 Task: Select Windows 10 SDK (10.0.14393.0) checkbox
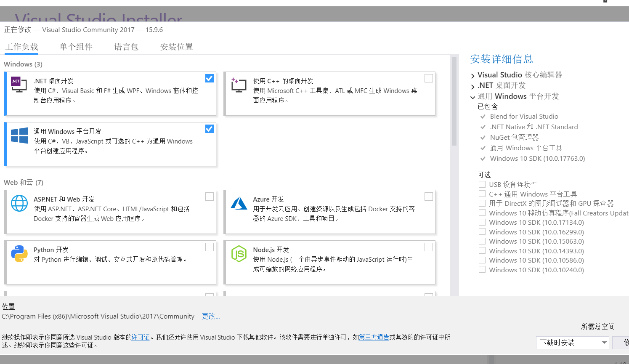click(x=482, y=250)
